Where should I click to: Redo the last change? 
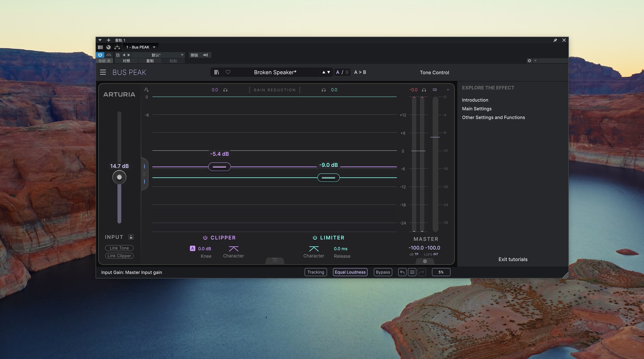[x=422, y=272]
